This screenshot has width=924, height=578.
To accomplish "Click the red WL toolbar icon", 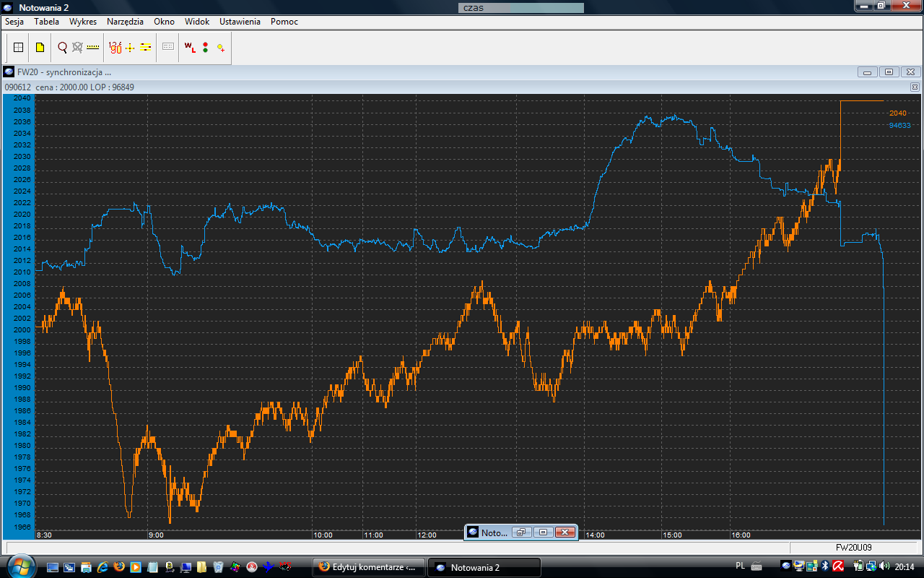I will click(190, 48).
